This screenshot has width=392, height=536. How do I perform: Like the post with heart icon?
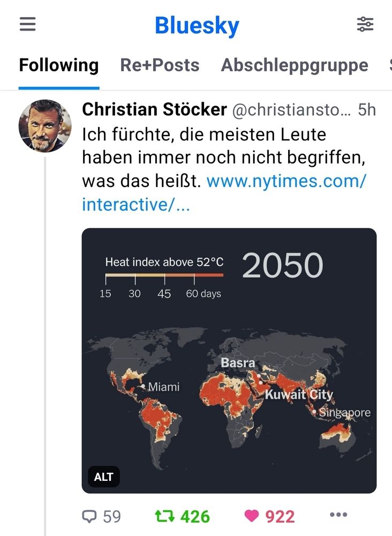pyautogui.click(x=252, y=516)
